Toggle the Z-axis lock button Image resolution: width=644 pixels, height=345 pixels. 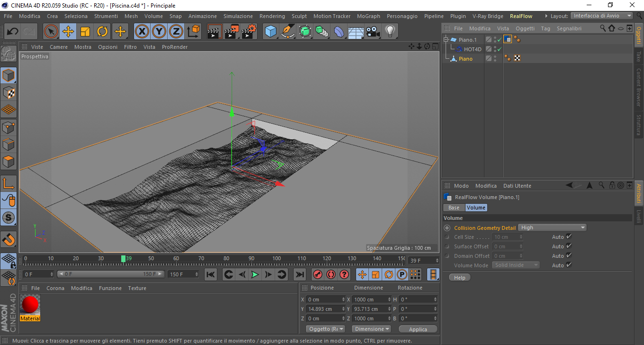[176, 32]
